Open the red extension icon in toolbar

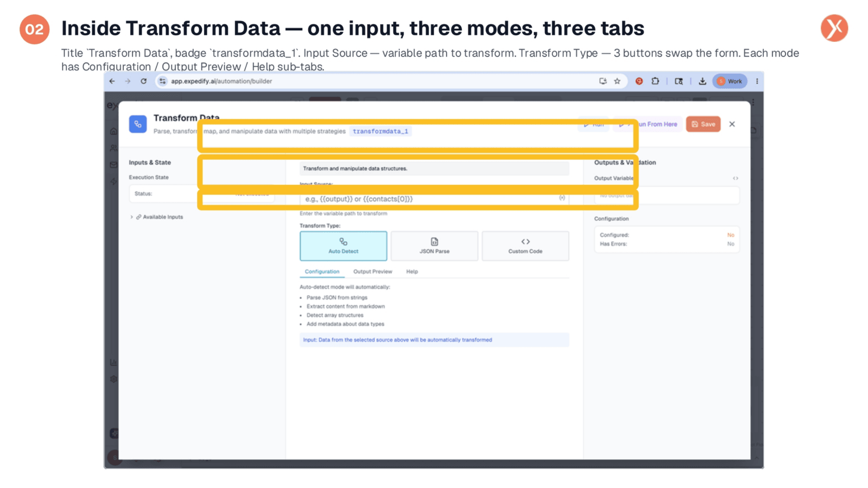(x=639, y=81)
